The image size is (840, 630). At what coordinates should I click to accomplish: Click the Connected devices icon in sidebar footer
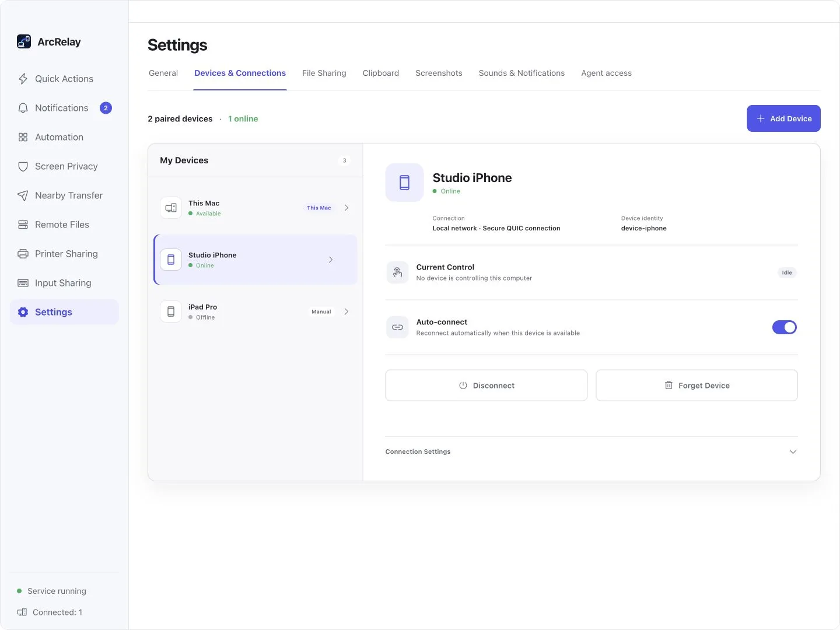pos(22,612)
